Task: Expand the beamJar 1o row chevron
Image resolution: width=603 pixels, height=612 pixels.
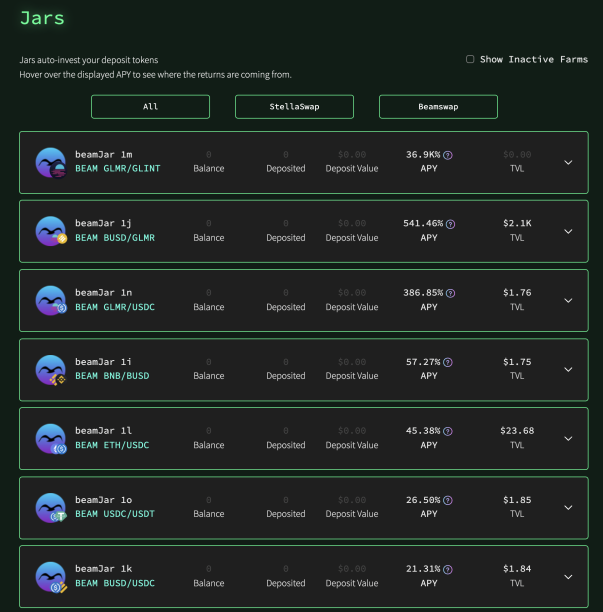Action: [x=568, y=507]
